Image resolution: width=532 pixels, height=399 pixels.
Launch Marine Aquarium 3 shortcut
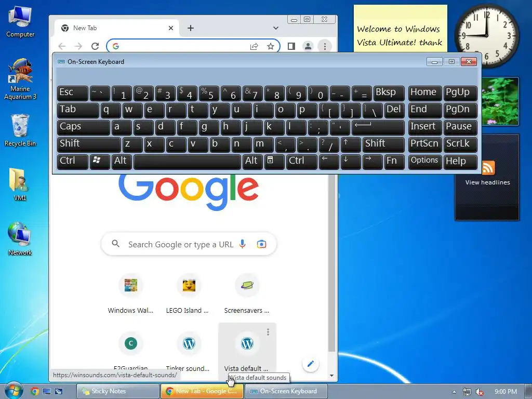pos(20,79)
